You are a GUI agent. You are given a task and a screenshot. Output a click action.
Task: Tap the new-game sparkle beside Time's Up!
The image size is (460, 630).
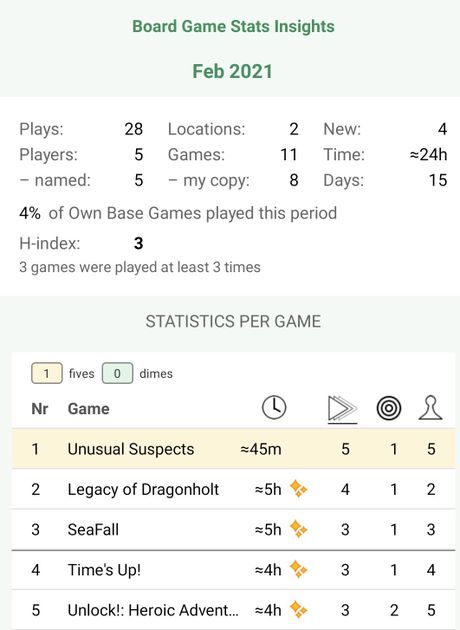[x=298, y=569]
